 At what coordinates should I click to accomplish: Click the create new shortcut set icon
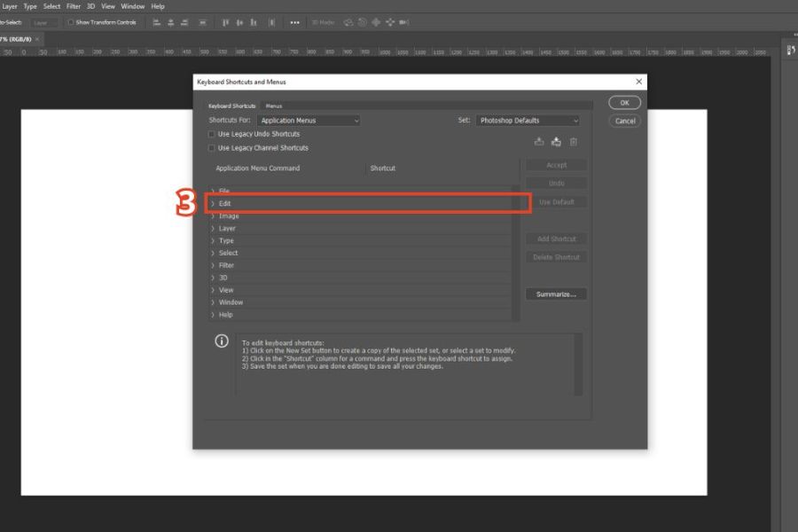click(556, 142)
